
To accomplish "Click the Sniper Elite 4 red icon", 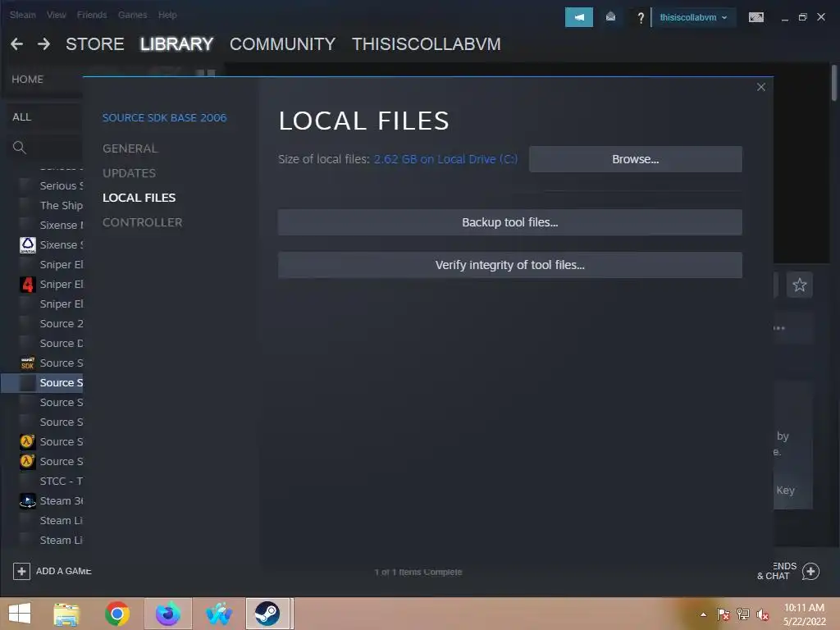I will click(x=27, y=285).
